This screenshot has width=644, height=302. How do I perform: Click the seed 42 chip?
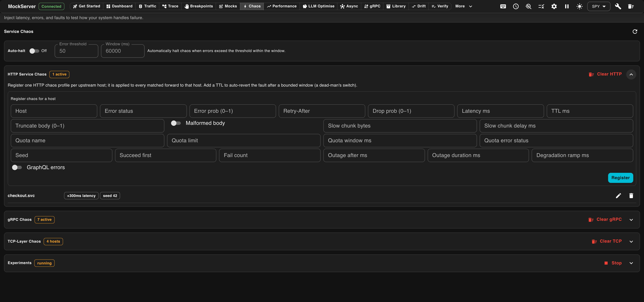point(110,196)
